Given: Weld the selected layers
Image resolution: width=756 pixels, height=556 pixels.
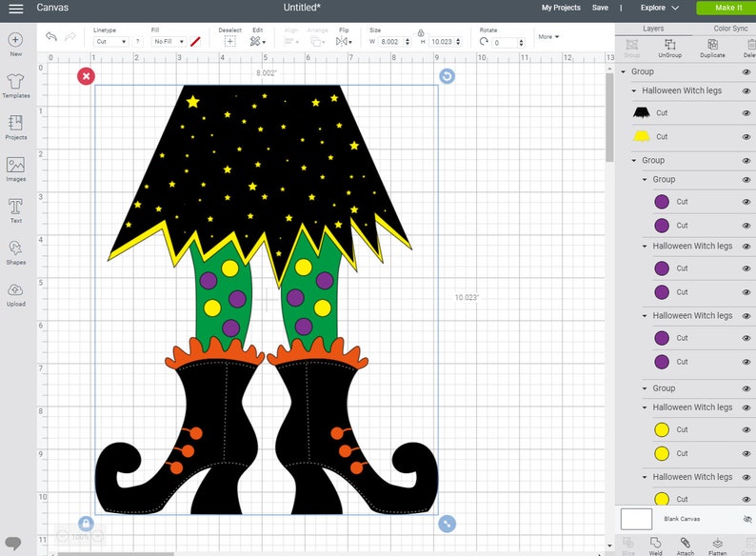Looking at the screenshot, I should click(656, 546).
